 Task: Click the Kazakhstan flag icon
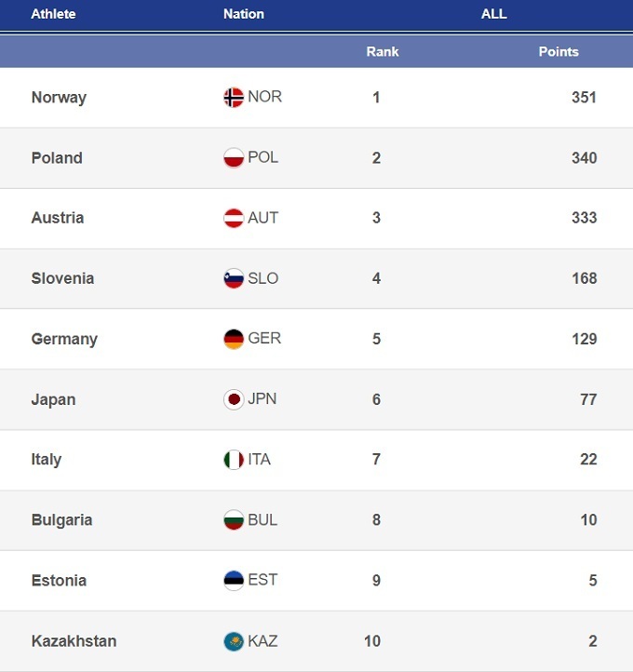(x=234, y=641)
